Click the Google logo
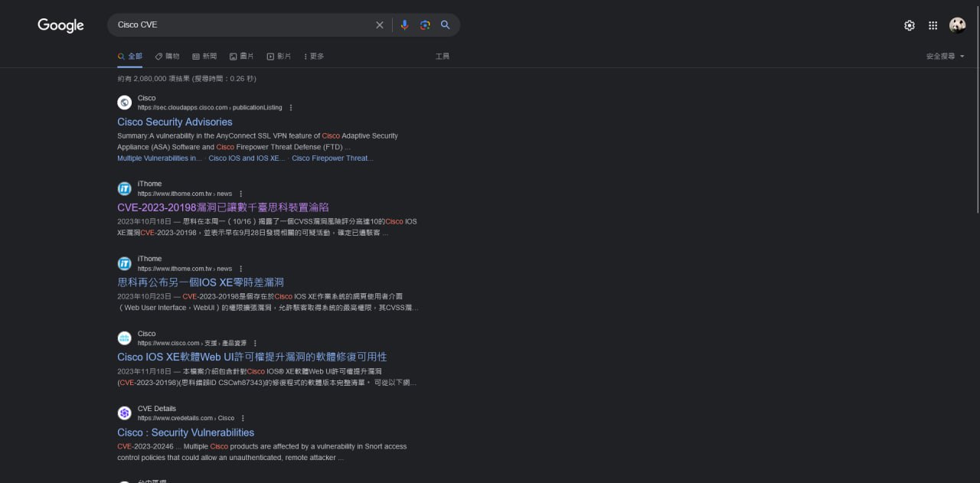The image size is (980, 483). pos(60,25)
